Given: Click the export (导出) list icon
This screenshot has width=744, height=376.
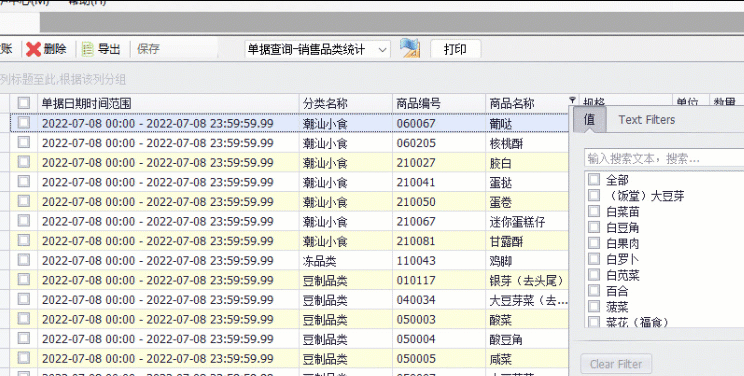Looking at the screenshot, I should 88,49.
